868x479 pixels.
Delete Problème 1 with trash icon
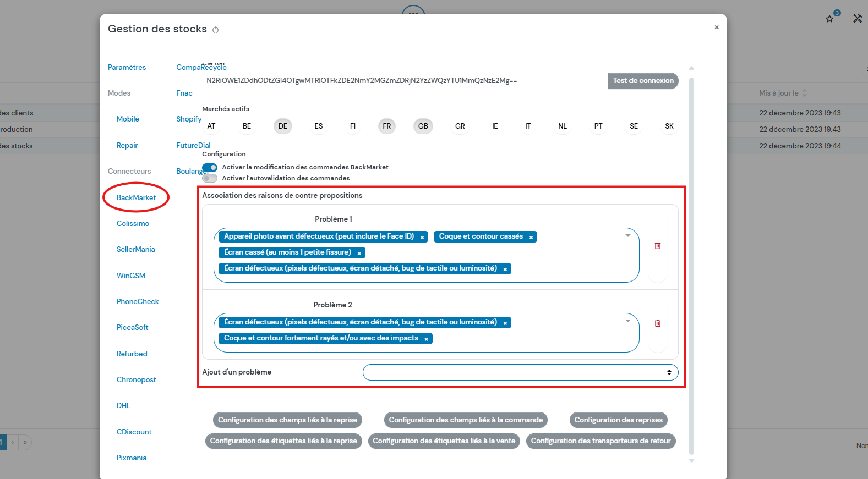pos(657,246)
